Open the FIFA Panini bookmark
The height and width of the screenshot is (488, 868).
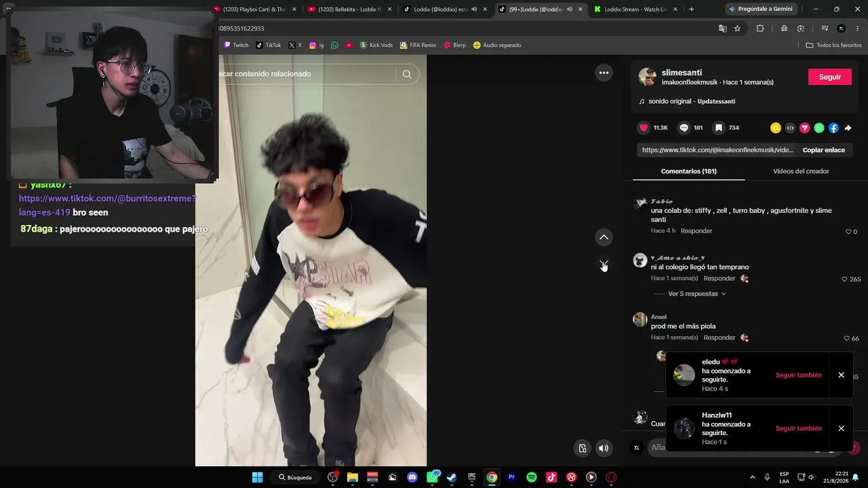(418, 45)
